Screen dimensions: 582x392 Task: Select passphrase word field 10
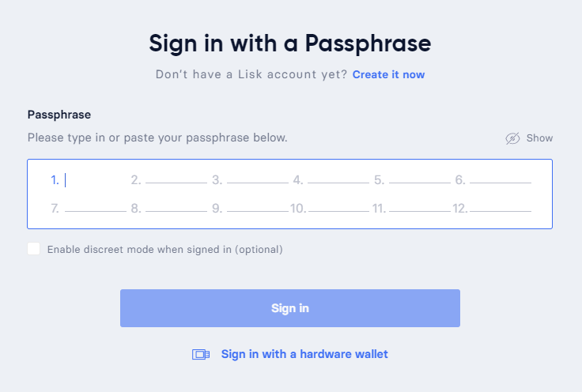click(338, 208)
